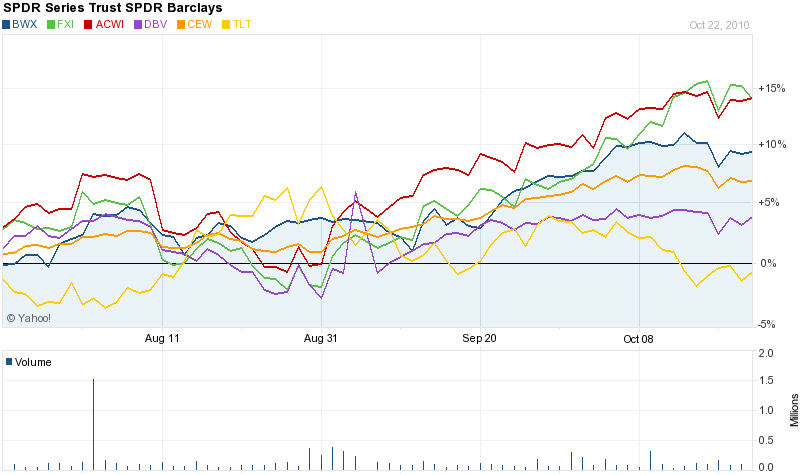Click the TLT ticker label
Viewport: 800px width, 475px height.
[242, 24]
